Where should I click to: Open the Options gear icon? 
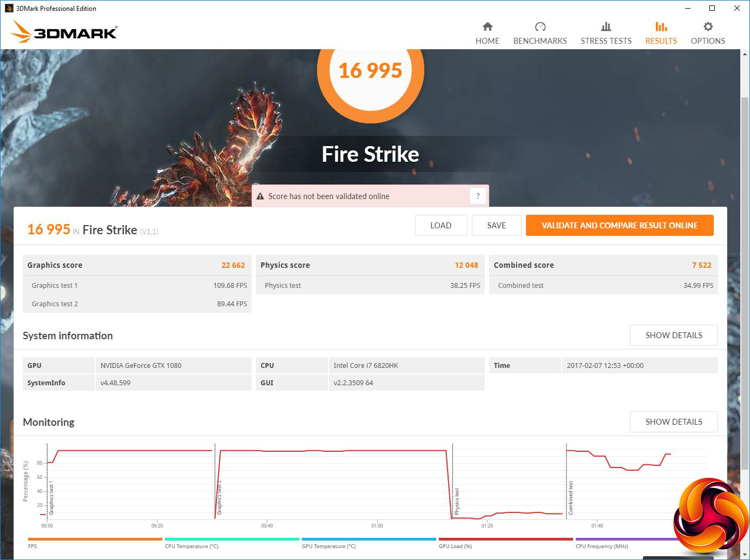pos(708,27)
